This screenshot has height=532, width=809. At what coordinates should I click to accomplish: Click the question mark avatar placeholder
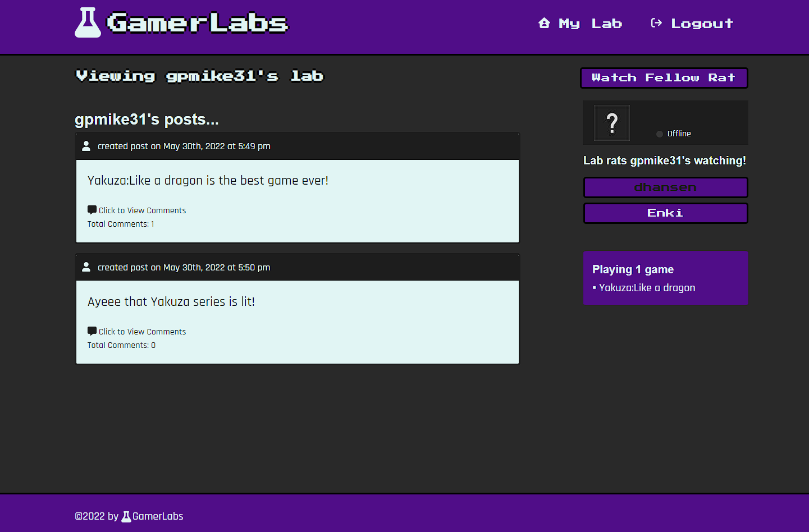tap(611, 122)
